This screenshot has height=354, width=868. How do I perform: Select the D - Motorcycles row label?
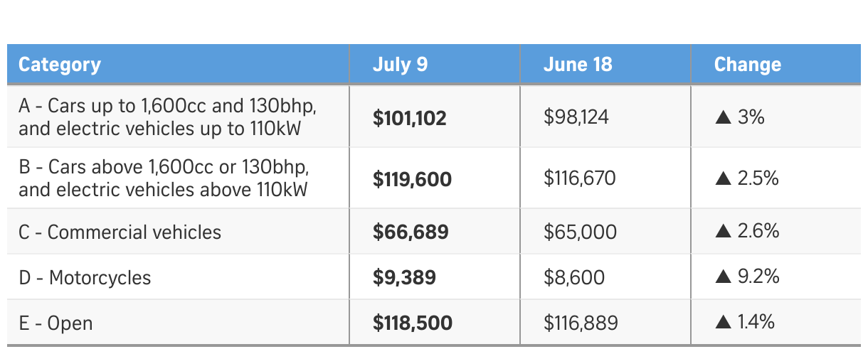(x=85, y=277)
